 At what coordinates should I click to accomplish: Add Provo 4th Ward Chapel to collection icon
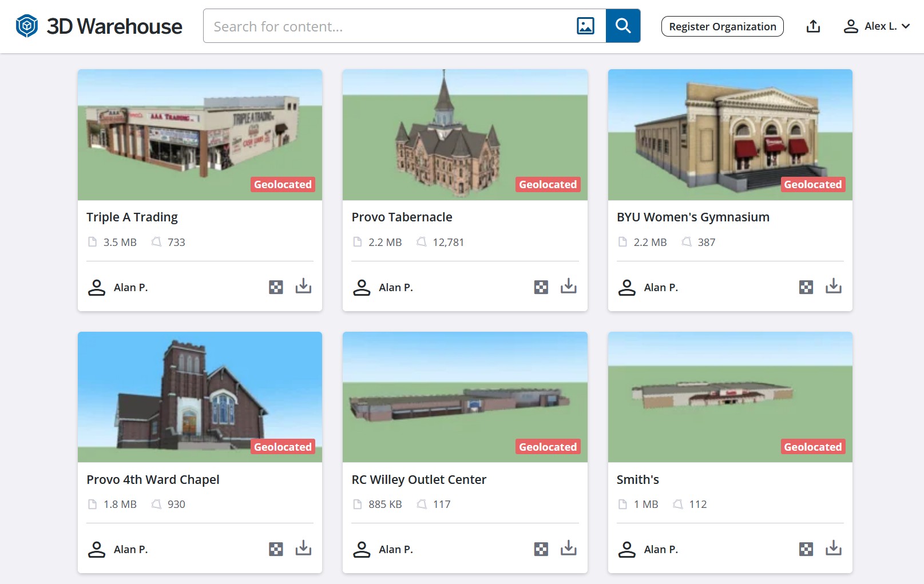[x=276, y=549]
